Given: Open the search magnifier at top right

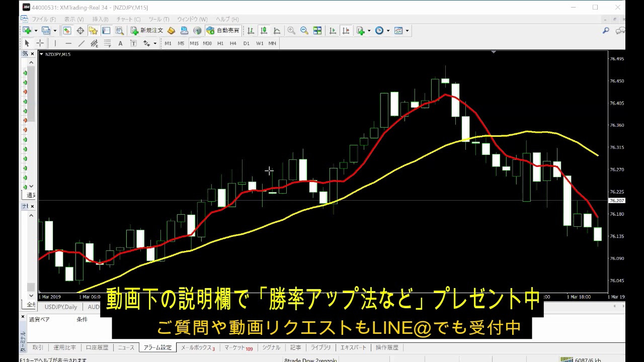Looking at the screenshot, I should (606, 31).
